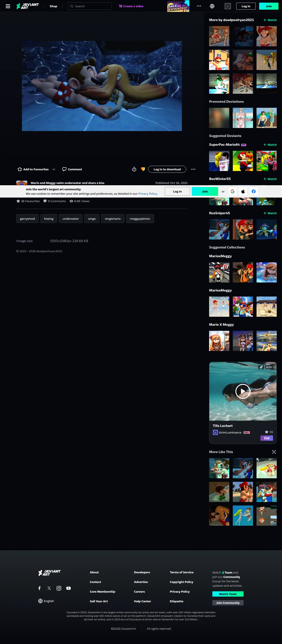Viewport: 282px width, 644px height.
Task: Click the Join Community button
Action: (228, 603)
